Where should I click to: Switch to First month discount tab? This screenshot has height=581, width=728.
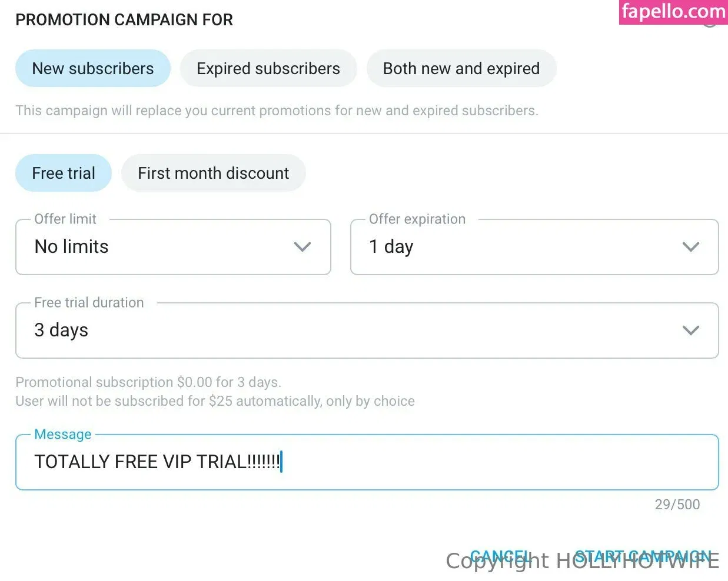click(214, 173)
